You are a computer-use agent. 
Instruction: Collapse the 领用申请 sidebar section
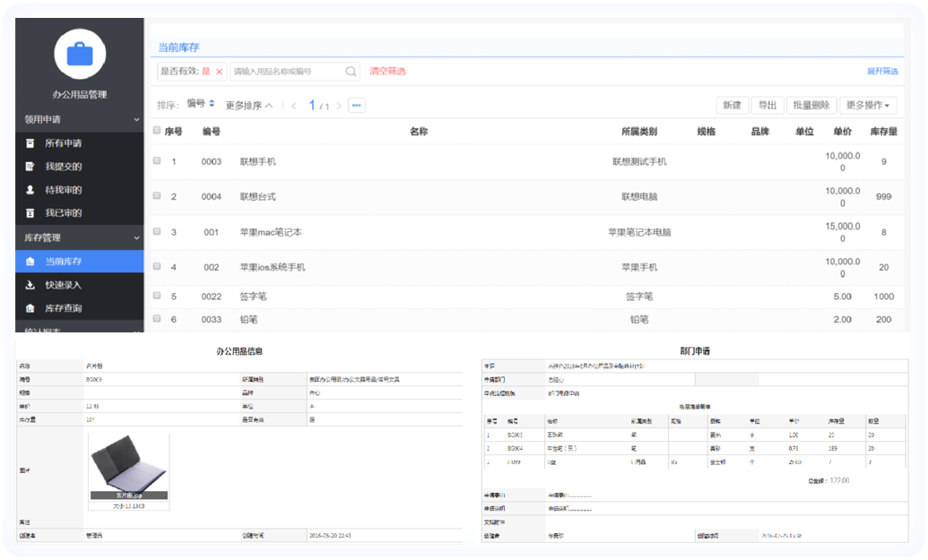[x=136, y=119]
